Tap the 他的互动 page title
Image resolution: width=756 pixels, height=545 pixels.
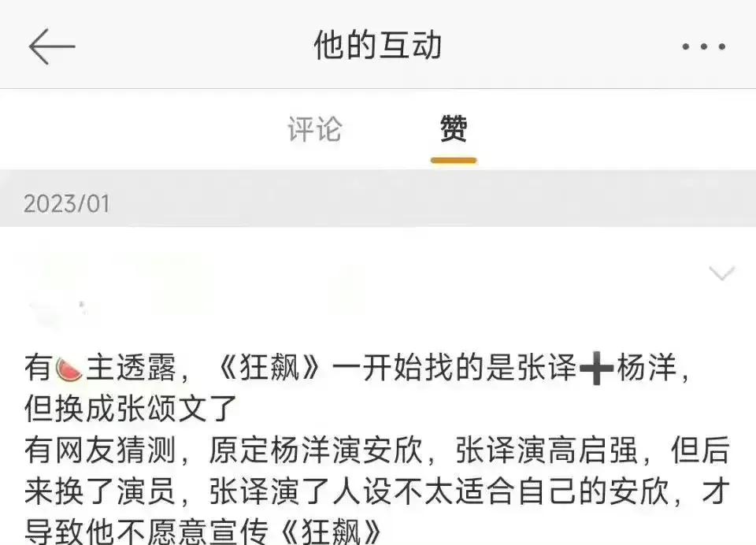click(378, 46)
